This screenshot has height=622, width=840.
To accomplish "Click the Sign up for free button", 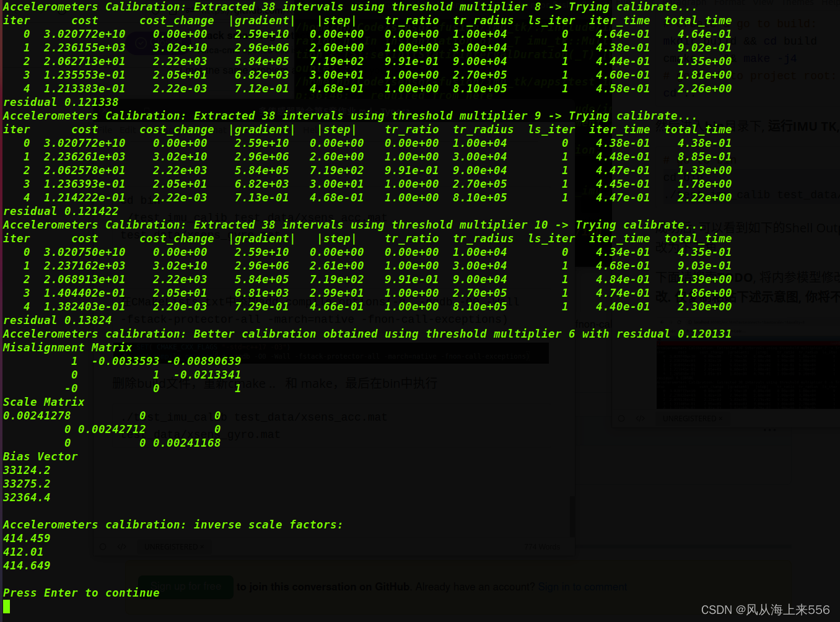I will [185, 587].
